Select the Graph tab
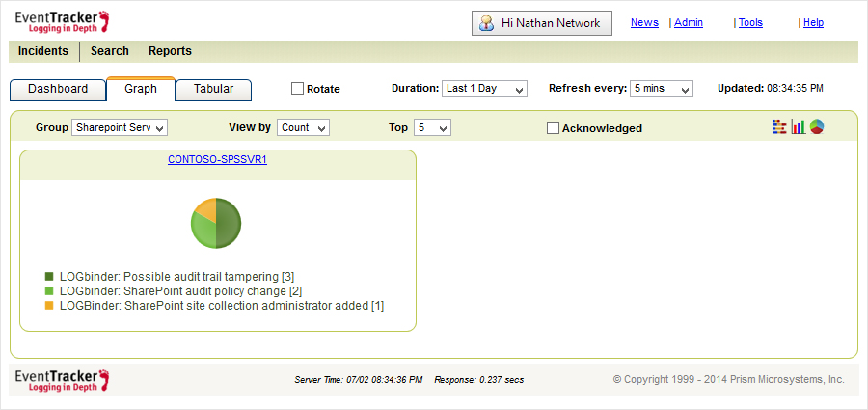Screen dimensions: 868x410 141,89
